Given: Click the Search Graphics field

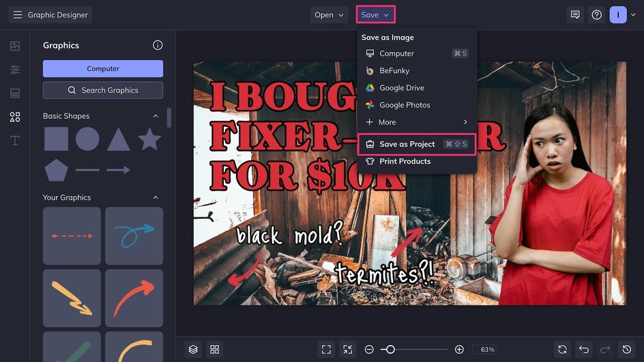Looking at the screenshot, I should [x=103, y=90].
